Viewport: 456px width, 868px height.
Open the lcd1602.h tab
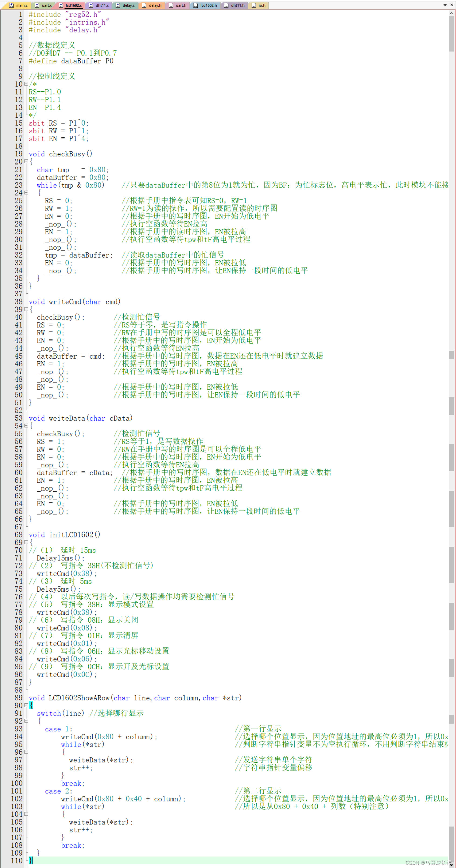click(206, 5)
